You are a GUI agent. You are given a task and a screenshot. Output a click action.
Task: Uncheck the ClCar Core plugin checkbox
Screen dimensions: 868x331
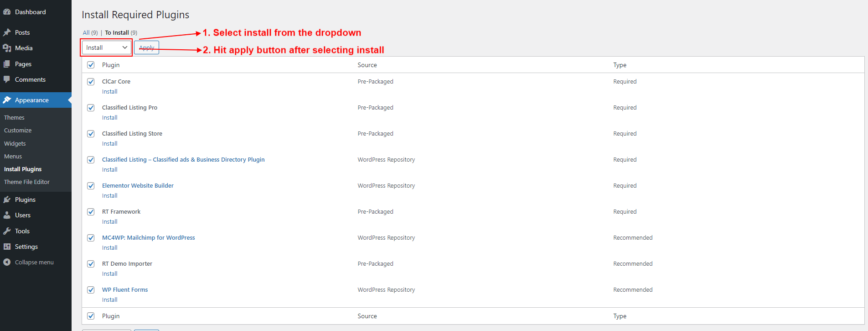pos(91,82)
